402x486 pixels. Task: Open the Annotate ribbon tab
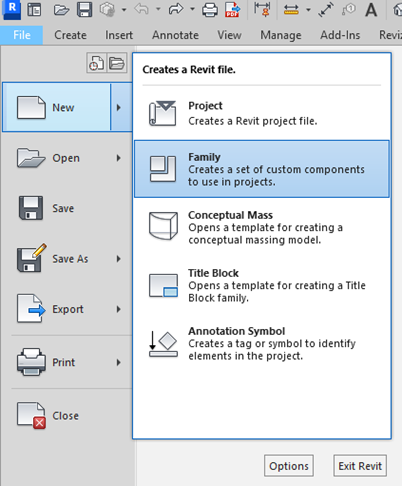(x=175, y=35)
